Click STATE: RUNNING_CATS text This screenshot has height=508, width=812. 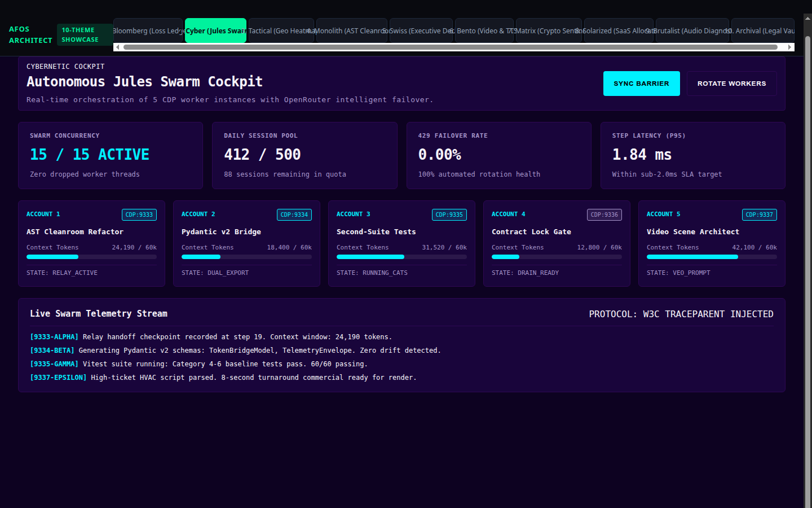tap(372, 273)
